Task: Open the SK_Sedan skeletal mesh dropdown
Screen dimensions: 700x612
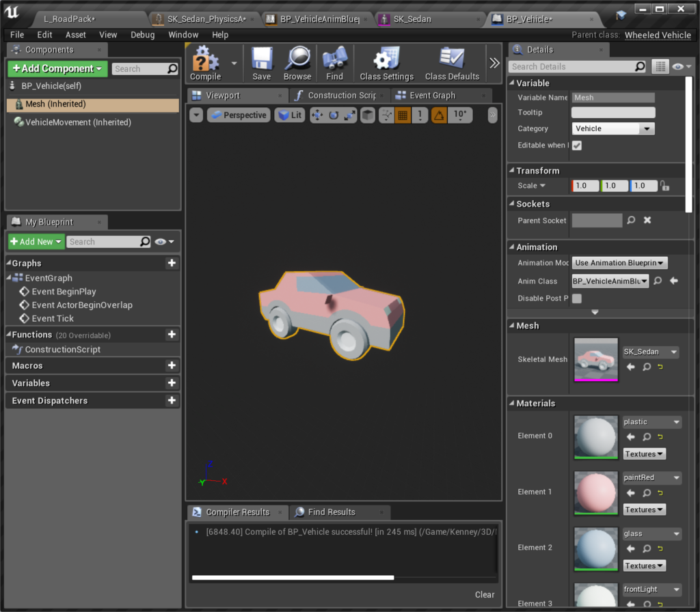Action: click(x=651, y=352)
